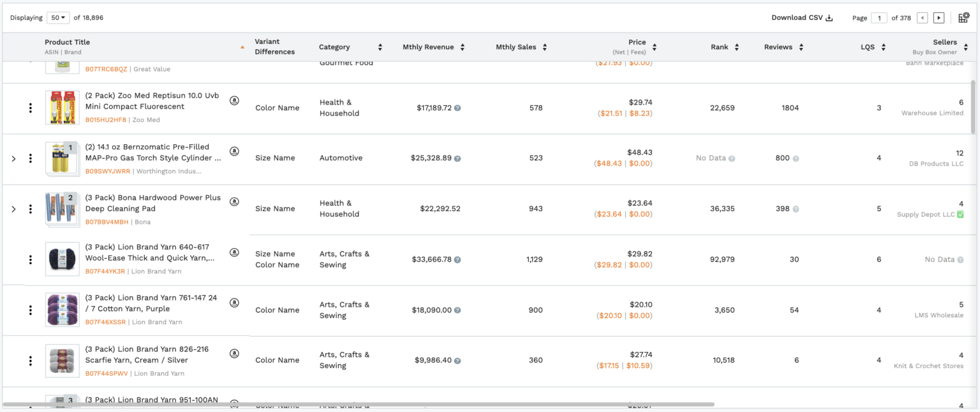This screenshot has width=980, height=412.
Task: Click help icon next to $33,666.78 revenue
Action: tap(457, 260)
